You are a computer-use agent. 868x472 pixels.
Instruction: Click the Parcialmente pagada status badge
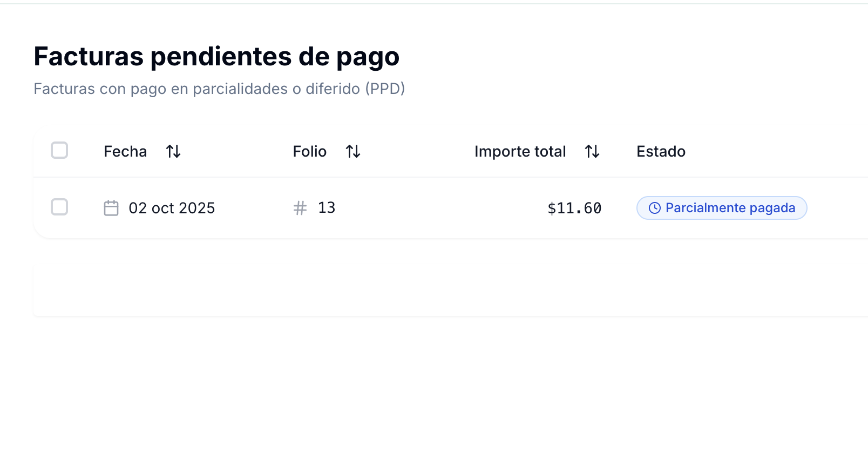(721, 207)
